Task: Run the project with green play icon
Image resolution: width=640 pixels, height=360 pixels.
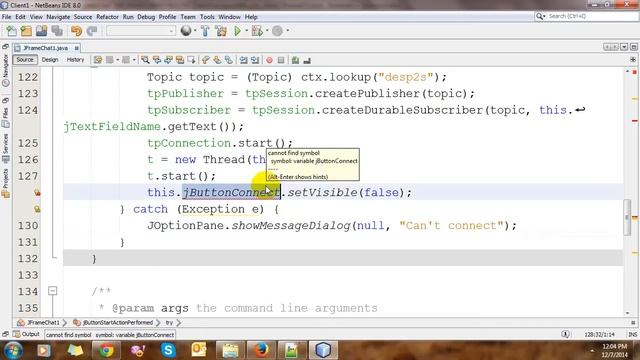Action: 237,31
